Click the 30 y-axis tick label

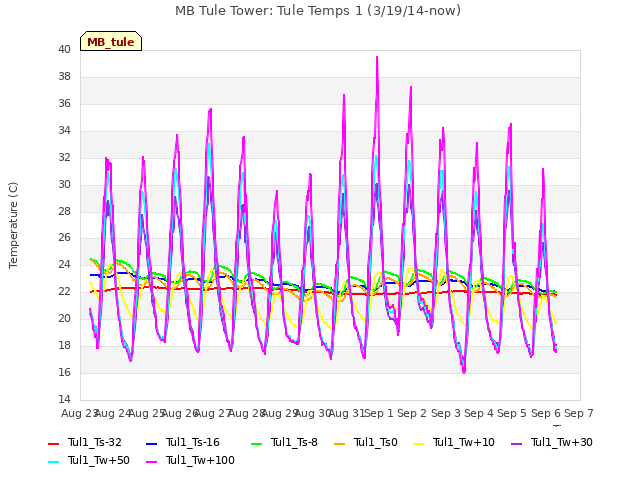pyautogui.click(x=64, y=184)
